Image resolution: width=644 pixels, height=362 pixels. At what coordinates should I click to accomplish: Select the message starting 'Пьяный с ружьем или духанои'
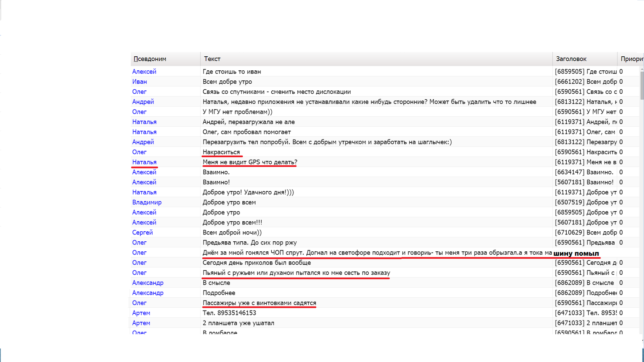coord(296,273)
